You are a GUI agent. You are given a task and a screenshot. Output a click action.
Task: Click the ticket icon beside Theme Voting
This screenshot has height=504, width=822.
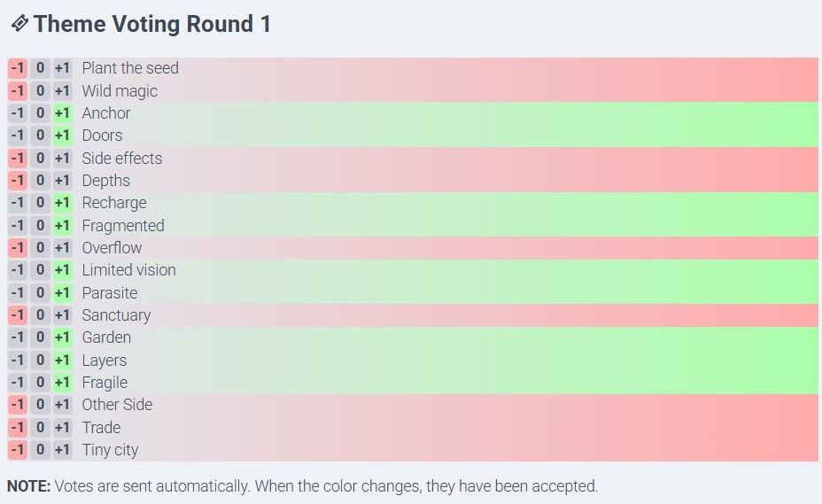click(x=19, y=24)
